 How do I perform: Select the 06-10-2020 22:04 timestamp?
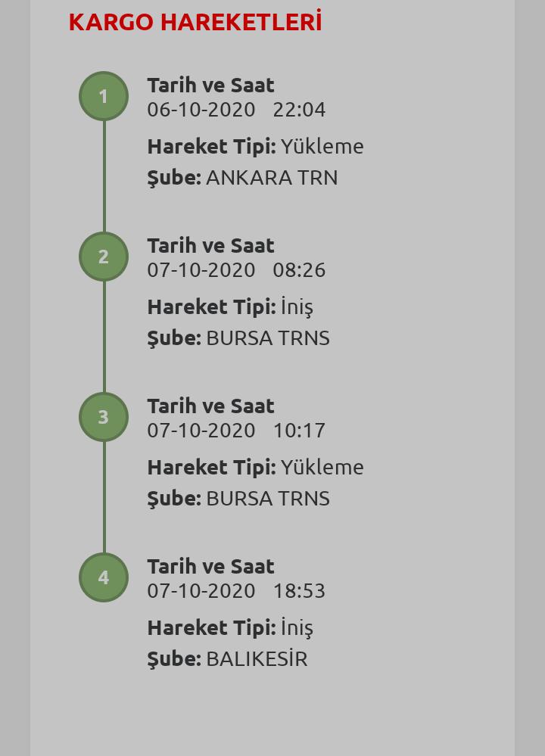(x=236, y=110)
